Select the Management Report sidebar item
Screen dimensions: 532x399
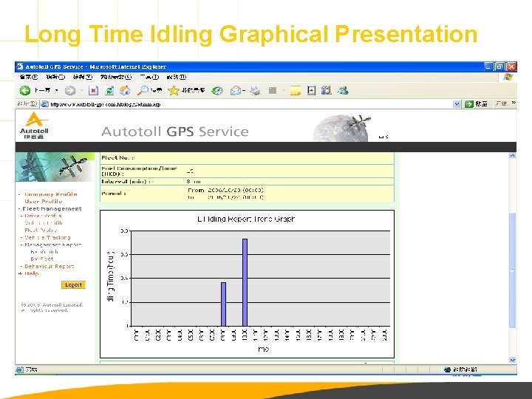(x=53, y=245)
